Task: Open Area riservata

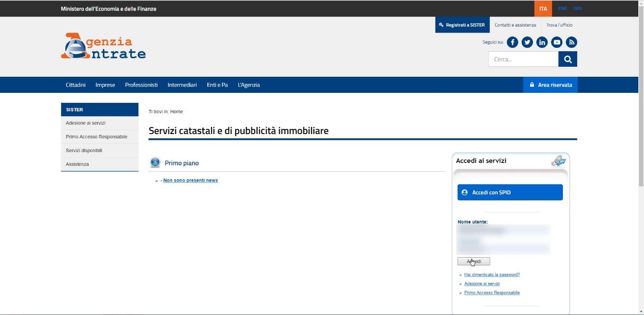Action: [x=551, y=85]
